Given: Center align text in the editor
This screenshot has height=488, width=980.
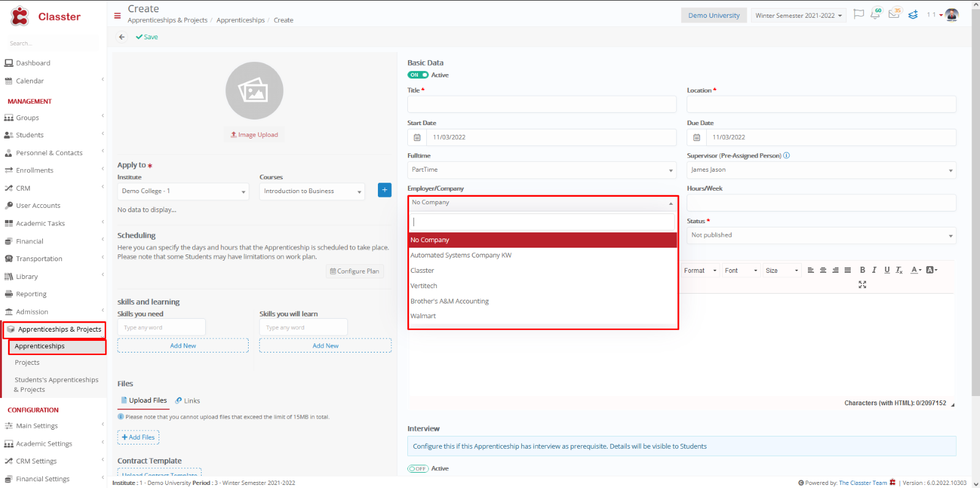Looking at the screenshot, I should [x=823, y=270].
